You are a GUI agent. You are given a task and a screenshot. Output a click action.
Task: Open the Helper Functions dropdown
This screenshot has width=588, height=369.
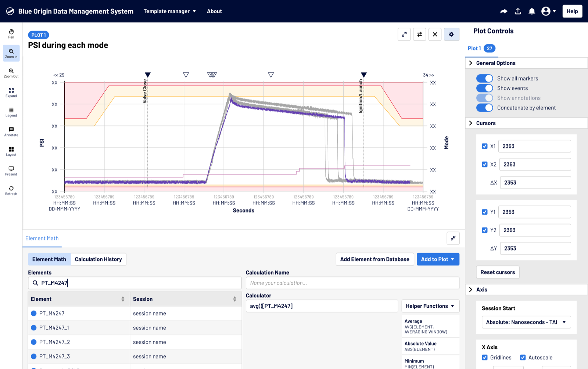(x=430, y=306)
